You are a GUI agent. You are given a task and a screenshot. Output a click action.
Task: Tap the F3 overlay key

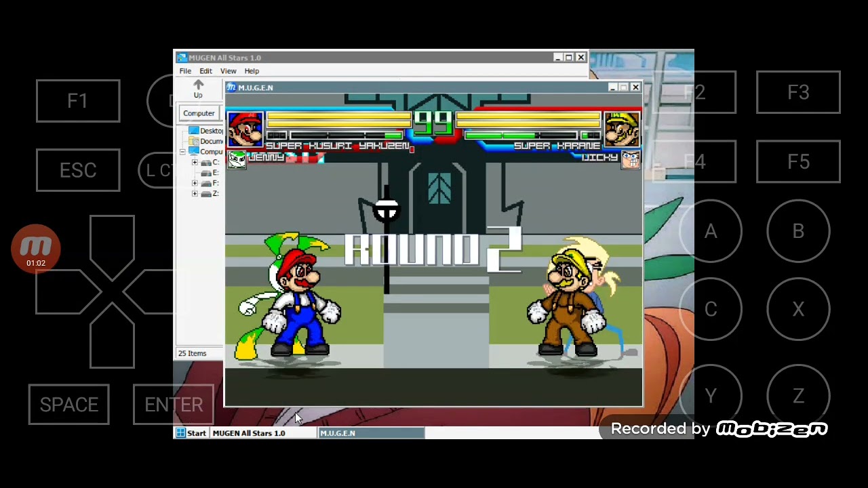point(798,92)
